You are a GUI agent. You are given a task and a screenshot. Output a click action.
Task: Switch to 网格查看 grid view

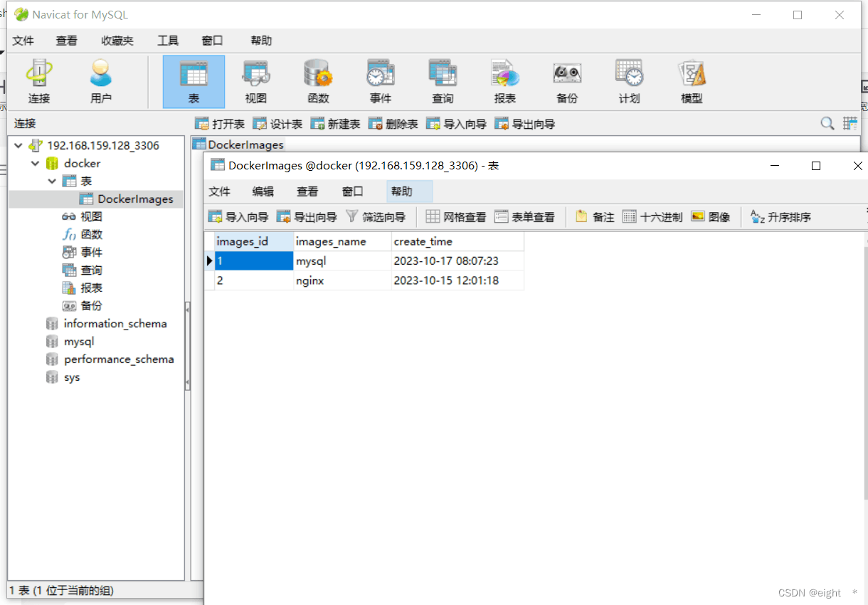(456, 216)
